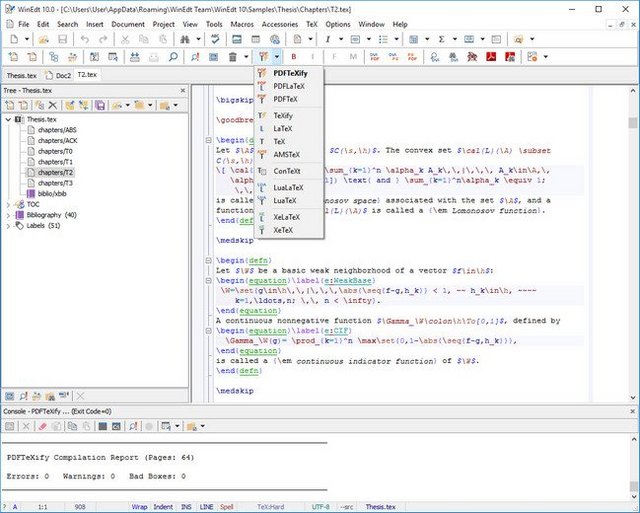The width and height of the screenshot is (640, 513).
Task: Click the PDFTeXify compile toolbar button
Action: (263, 57)
